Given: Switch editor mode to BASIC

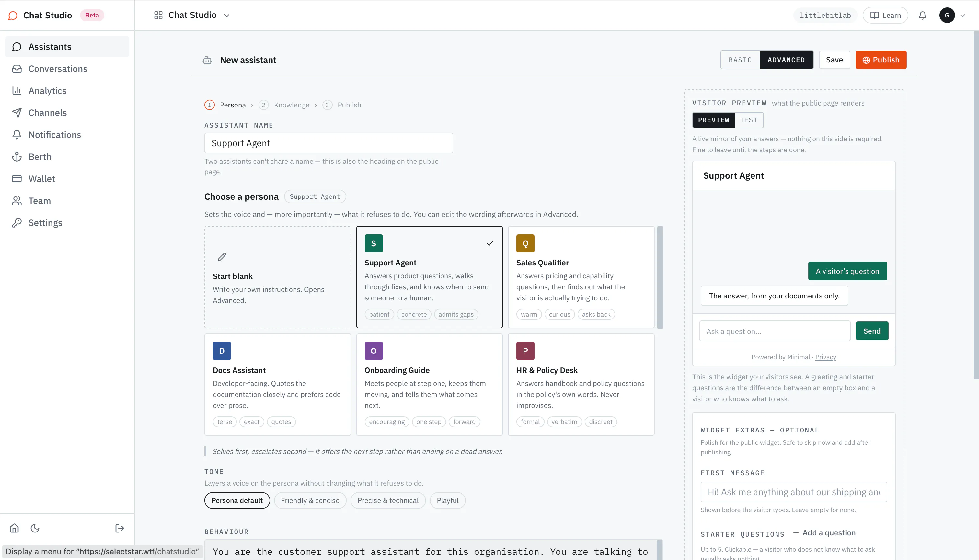Looking at the screenshot, I should tap(740, 60).
